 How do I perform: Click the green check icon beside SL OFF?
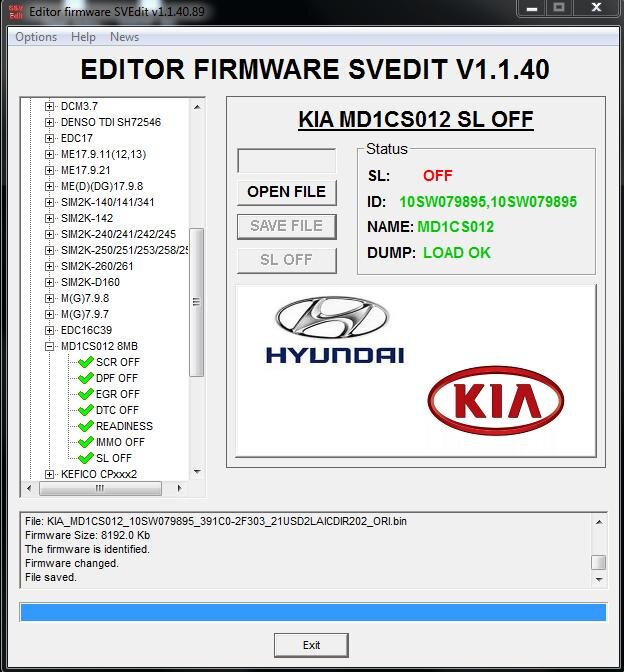pyautogui.click(x=86, y=458)
